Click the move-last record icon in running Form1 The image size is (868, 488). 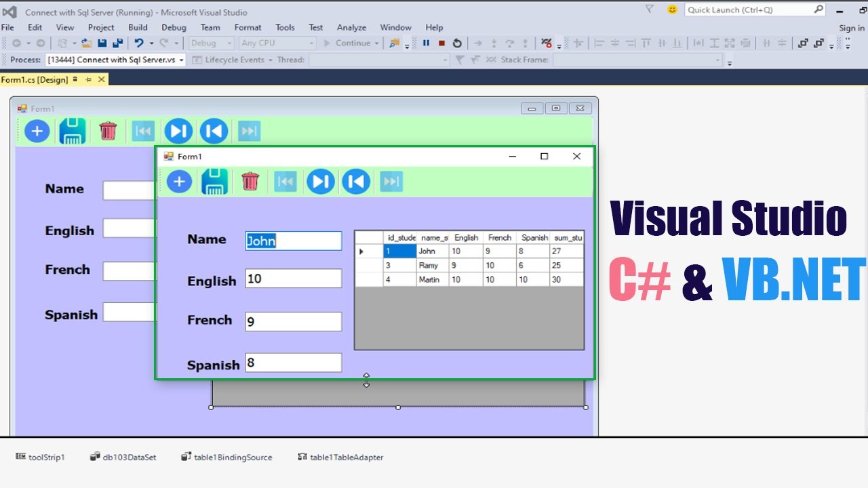(391, 182)
